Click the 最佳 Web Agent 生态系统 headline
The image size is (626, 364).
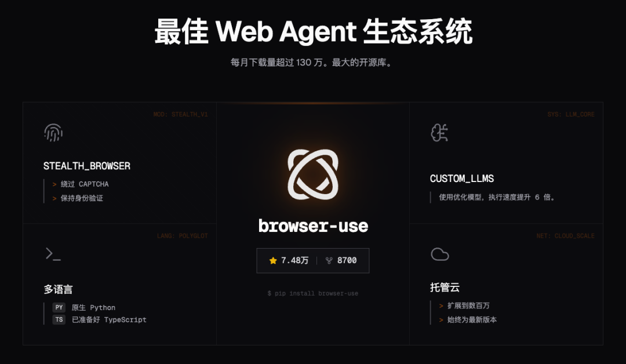point(314,31)
